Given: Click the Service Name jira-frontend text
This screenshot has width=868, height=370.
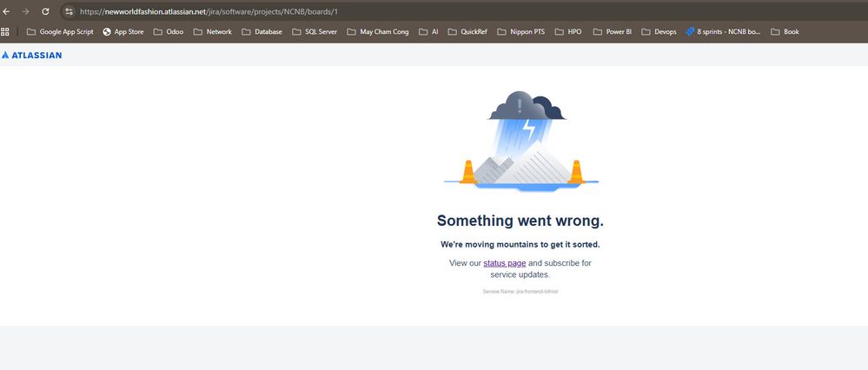Looking at the screenshot, I should (x=520, y=292).
